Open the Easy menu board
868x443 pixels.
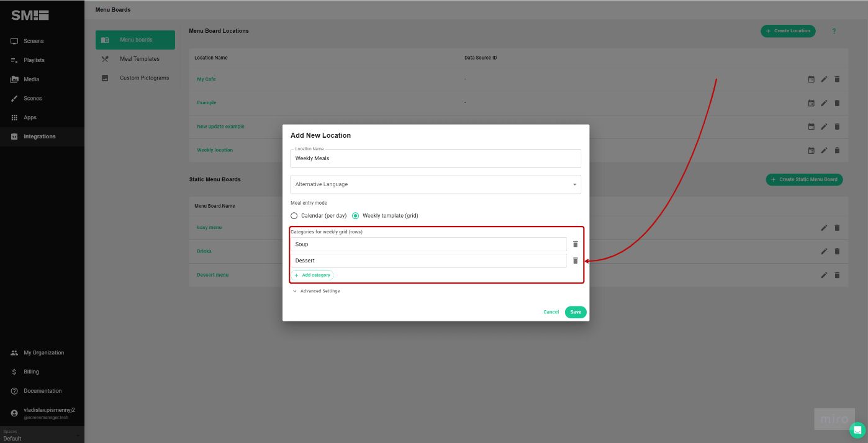pos(209,228)
